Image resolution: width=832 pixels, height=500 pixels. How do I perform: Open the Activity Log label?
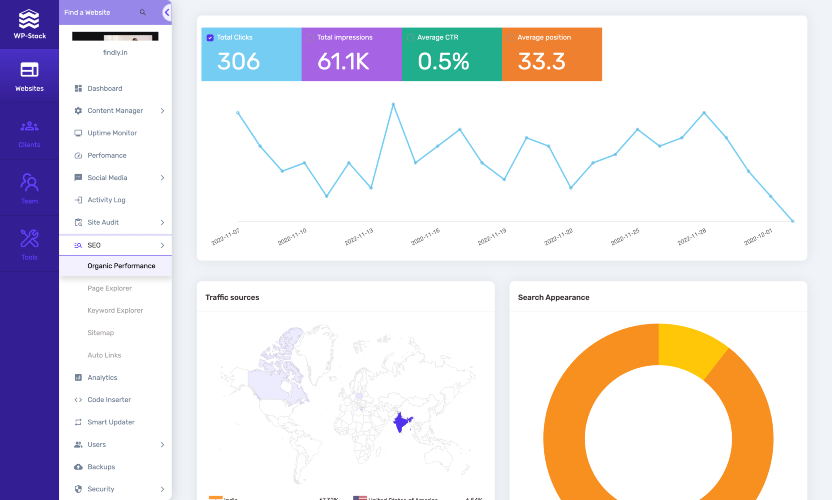[x=106, y=200]
